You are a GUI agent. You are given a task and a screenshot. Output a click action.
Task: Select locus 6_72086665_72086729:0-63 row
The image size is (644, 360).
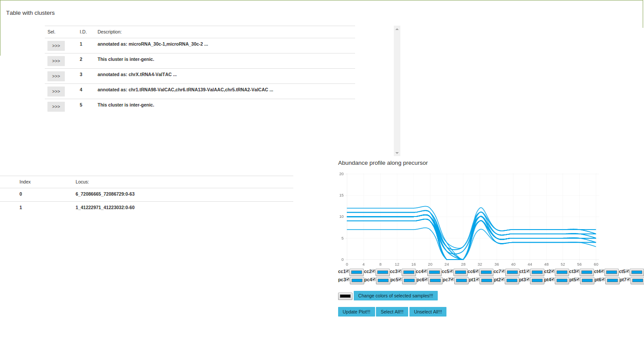(x=105, y=194)
